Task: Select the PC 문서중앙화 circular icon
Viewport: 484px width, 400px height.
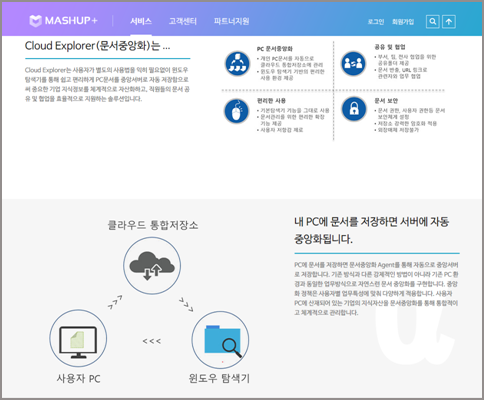Action: click(237, 64)
